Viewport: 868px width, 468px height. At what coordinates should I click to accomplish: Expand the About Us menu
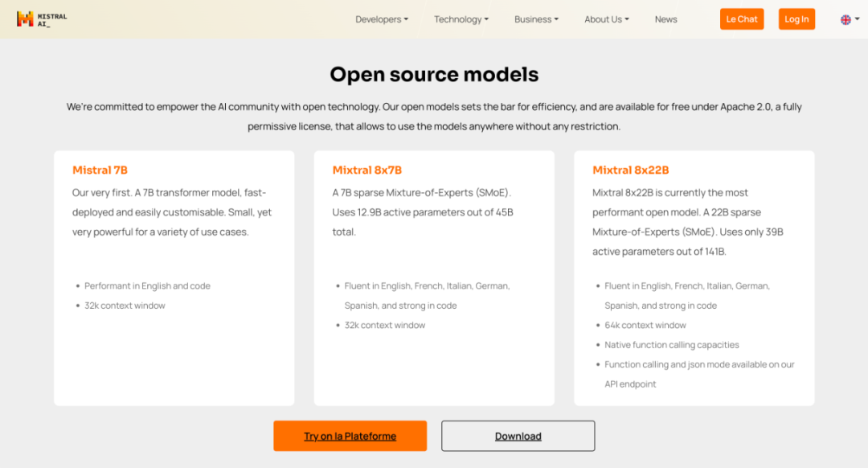(607, 19)
